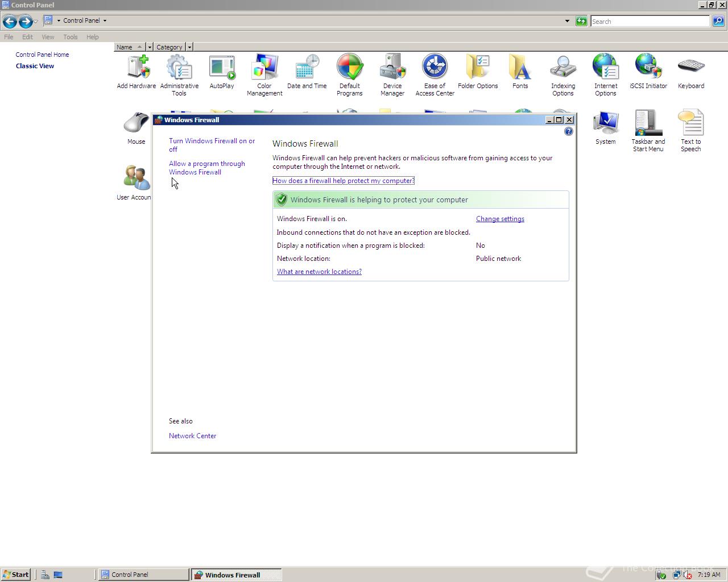Click Control Panel Home link

pyautogui.click(x=42, y=55)
